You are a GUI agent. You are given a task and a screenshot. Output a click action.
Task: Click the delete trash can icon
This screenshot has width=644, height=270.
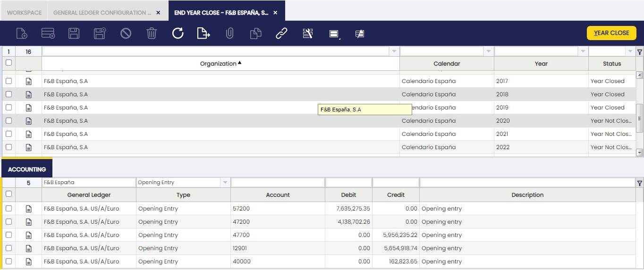(152, 33)
